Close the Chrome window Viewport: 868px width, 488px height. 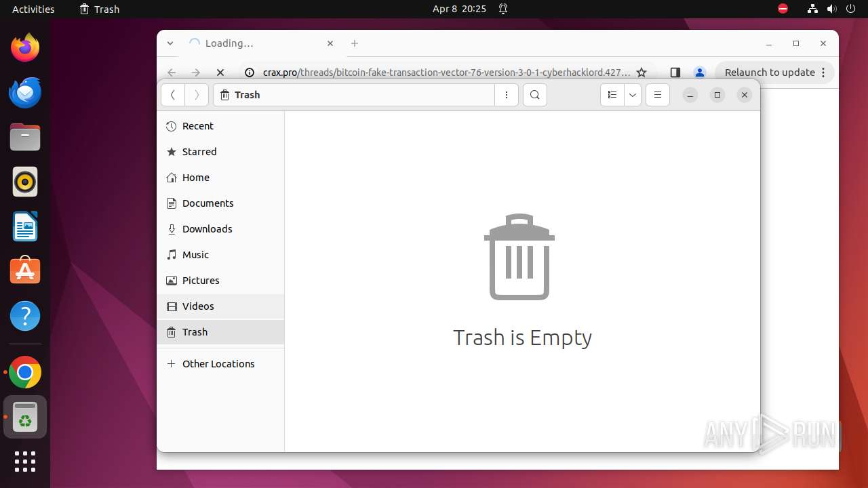click(823, 43)
